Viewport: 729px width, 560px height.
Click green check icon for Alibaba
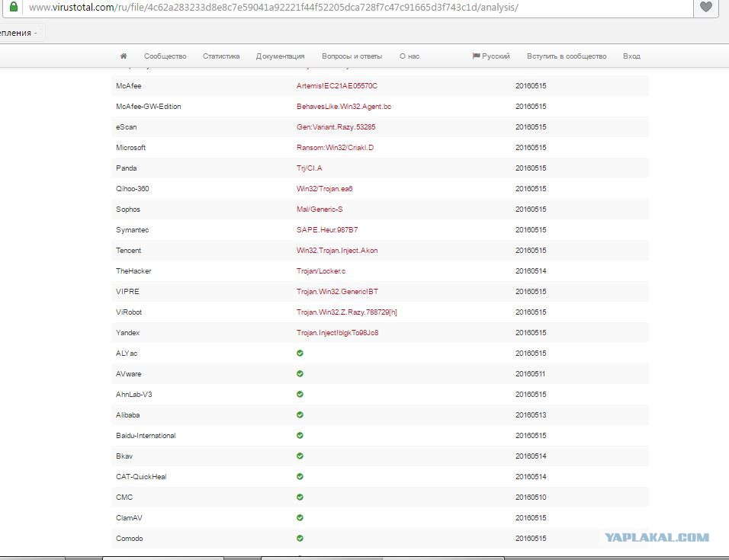[300, 414]
